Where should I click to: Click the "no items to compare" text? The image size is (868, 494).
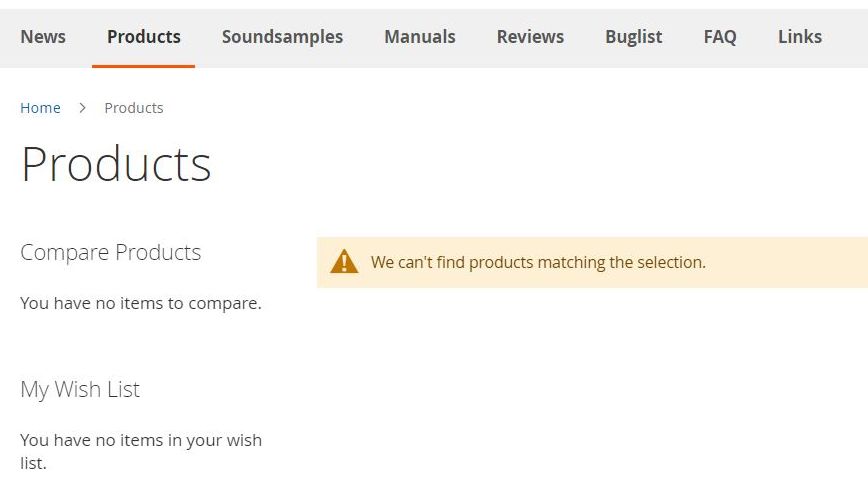tap(141, 303)
